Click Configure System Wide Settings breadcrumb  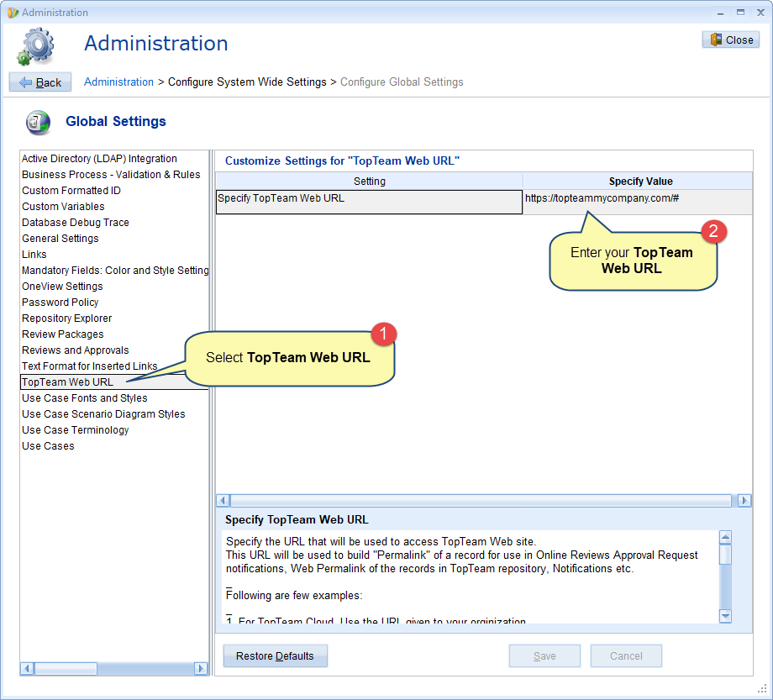pos(247,82)
